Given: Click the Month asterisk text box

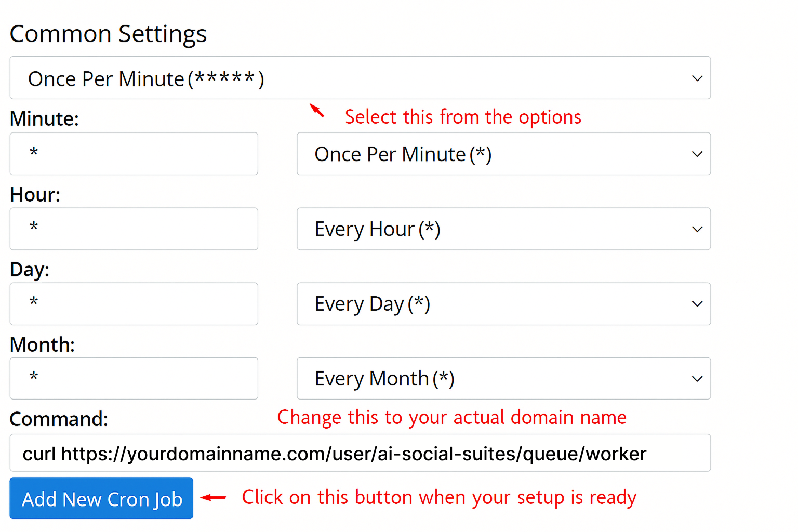Looking at the screenshot, I should coord(134,378).
